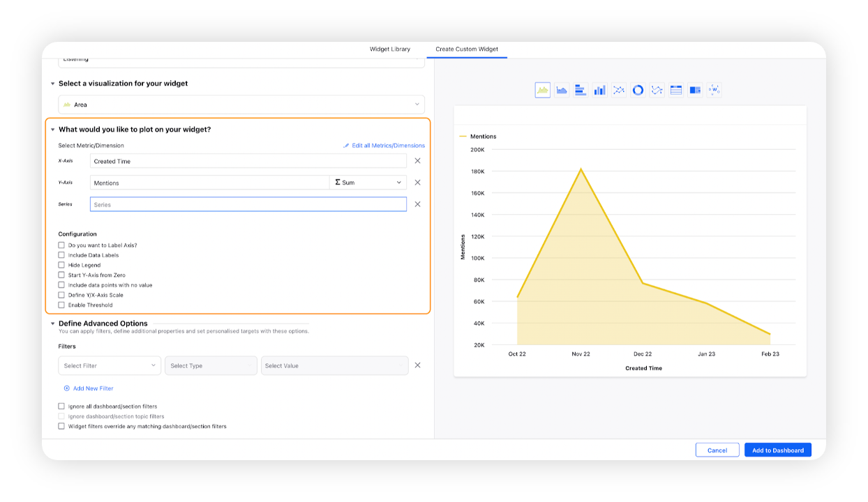
Task: Click the Nov 22 label on chart axis
Action: (x=581, y=354)
